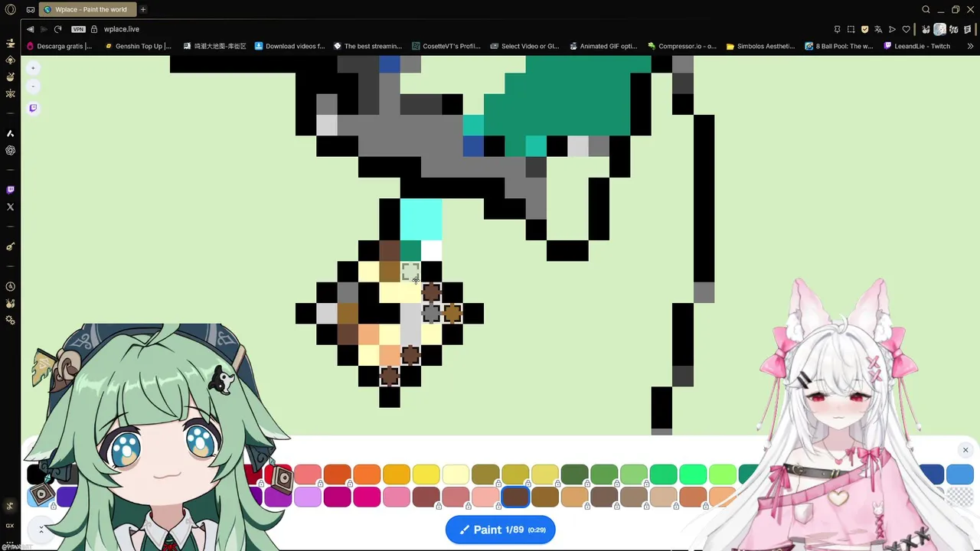Open Twitch in the Opera sidebar
Viewport: 980px width, 551px height.
(10, 190)
